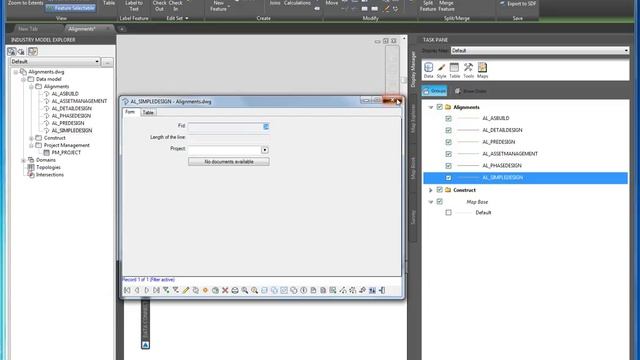Check the Default layer checkbox under Map Base

point(449,212)
